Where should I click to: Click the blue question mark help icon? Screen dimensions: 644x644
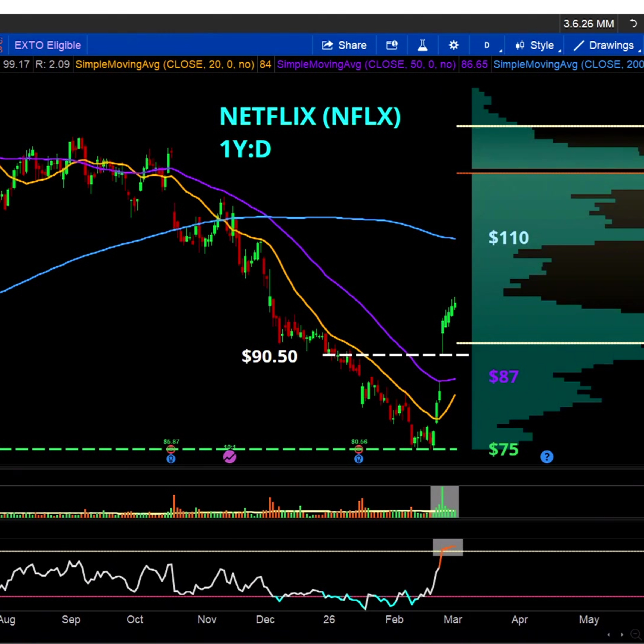pyautogui.click(x=547, y=457)
